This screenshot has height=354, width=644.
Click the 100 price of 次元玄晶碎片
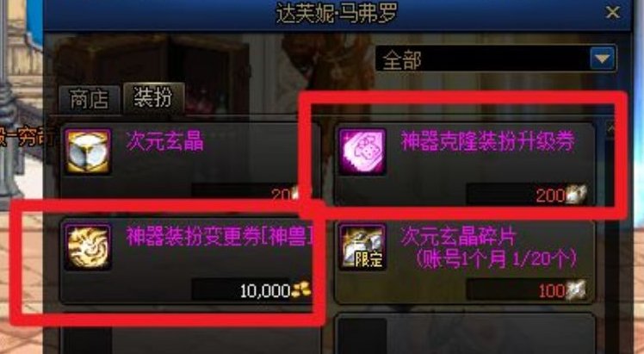(x=552, y=291)
